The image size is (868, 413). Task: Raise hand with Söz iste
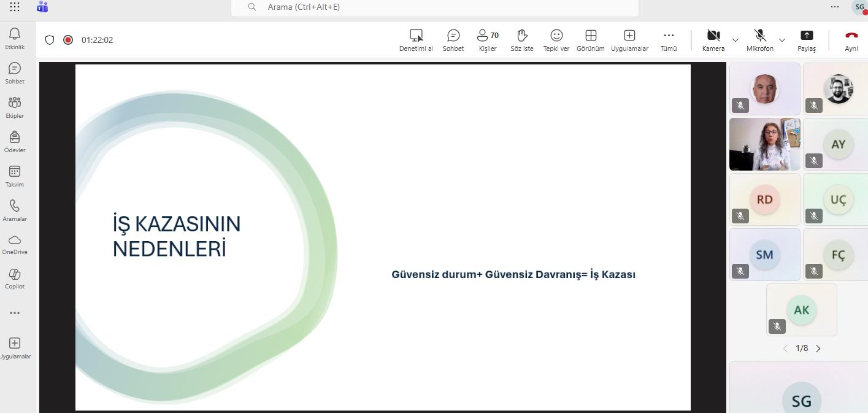(522, 40)
